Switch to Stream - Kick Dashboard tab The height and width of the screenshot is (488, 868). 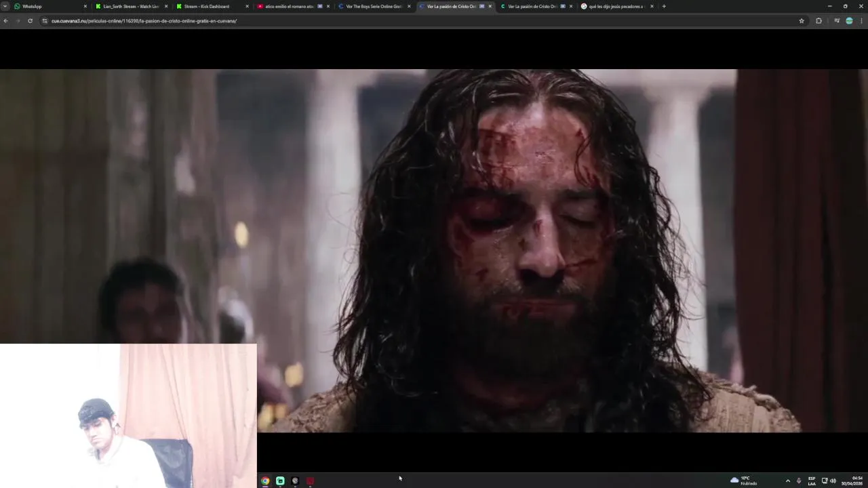(212, 6)
